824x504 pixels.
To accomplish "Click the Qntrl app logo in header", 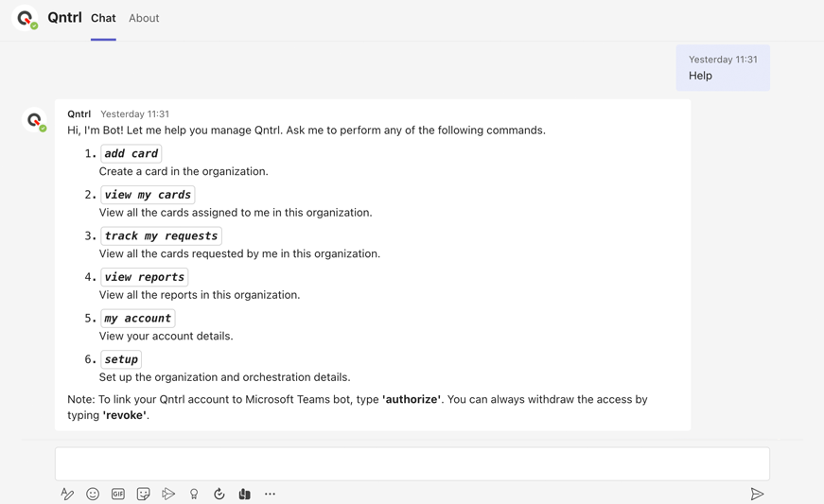I will point(25,18).
